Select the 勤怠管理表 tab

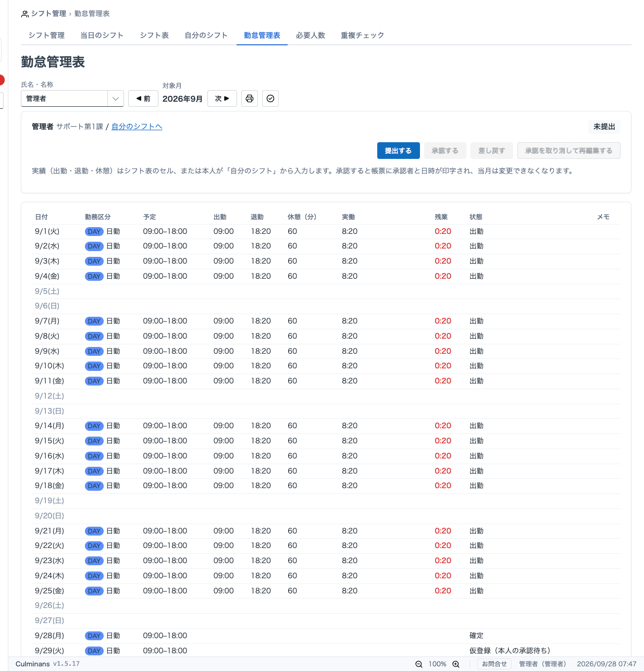[x=262, y=35]
